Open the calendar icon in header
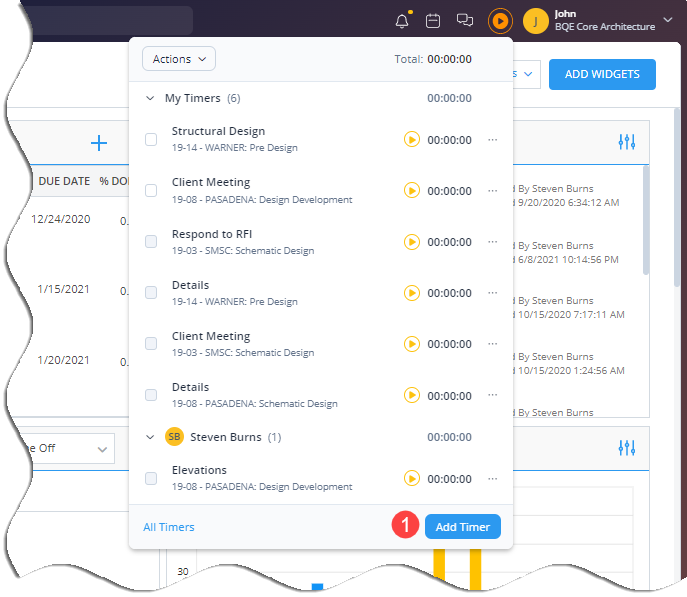 [x=433, y=20]
